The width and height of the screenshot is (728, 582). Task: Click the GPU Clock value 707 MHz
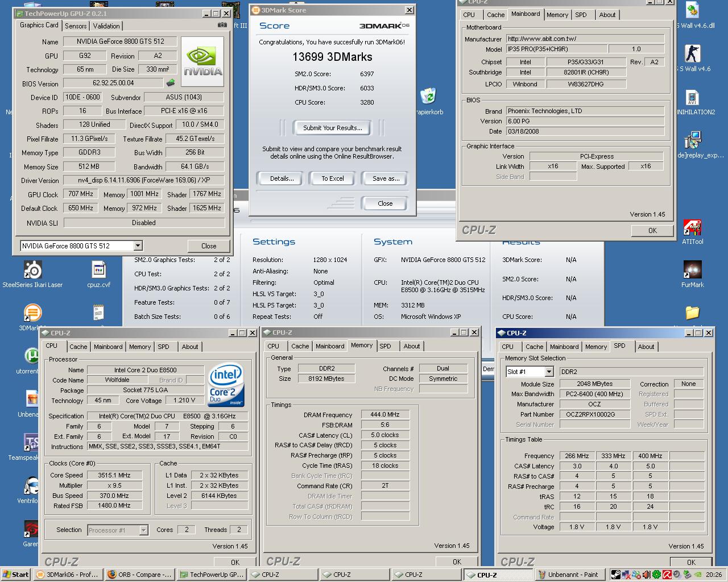point(81,194)
